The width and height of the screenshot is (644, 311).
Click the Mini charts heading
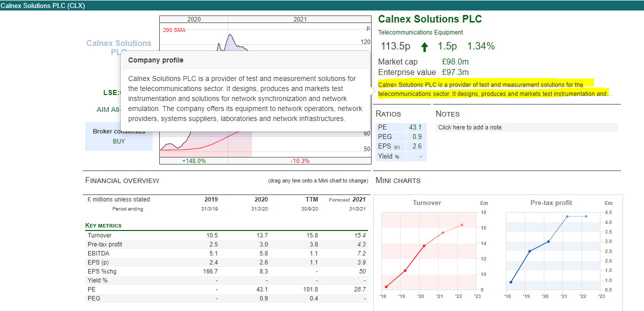pyautogui.click(x=398, y=180)
